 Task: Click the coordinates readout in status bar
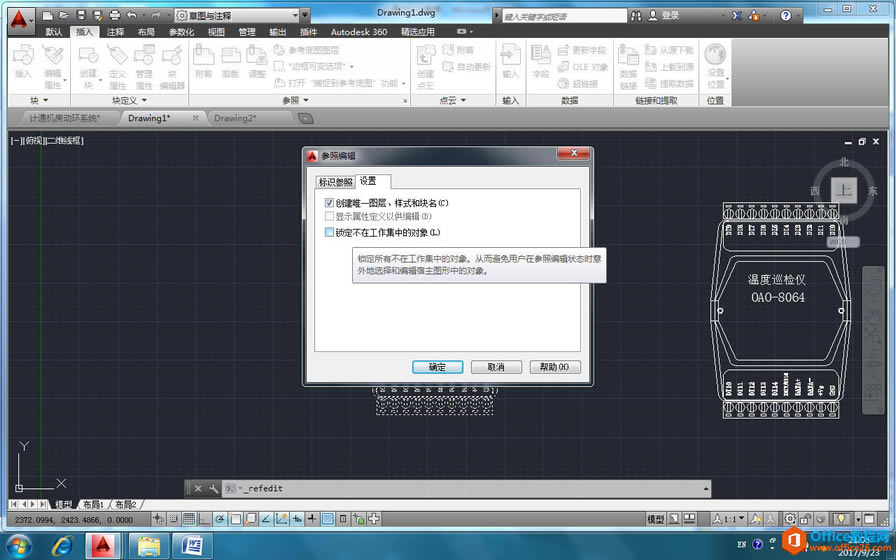74,519
